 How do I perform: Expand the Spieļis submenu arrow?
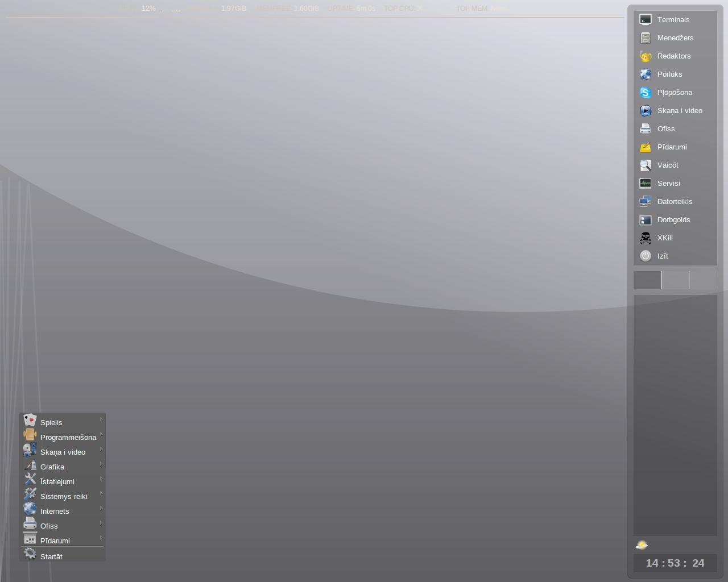[101, 420]
